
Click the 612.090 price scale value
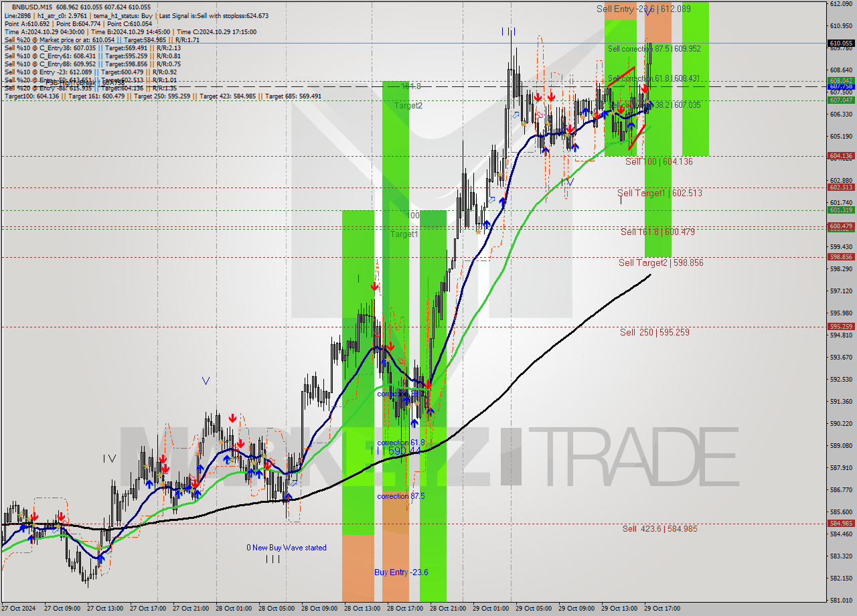[x=841, y=4]
